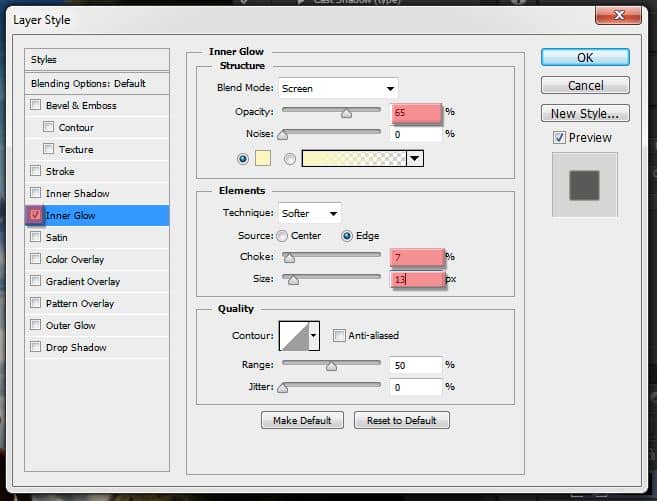Click the Choke slider handle
657x501 pixels.
click(289, 258)
